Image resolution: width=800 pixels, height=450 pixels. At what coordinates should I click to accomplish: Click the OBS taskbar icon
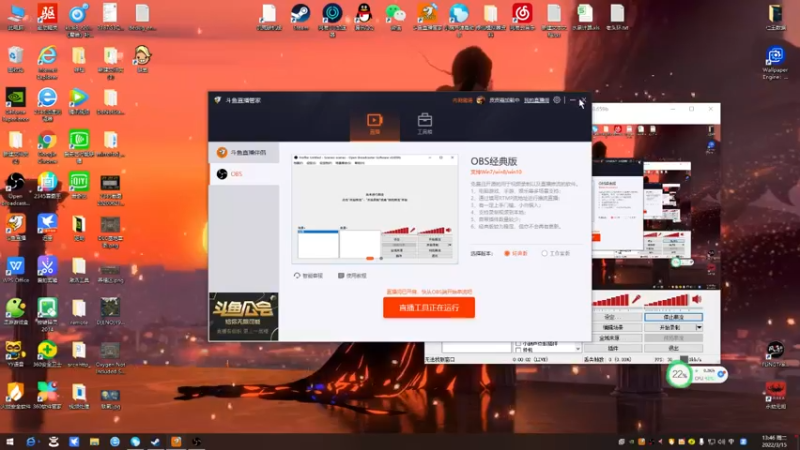coord(196,442)
